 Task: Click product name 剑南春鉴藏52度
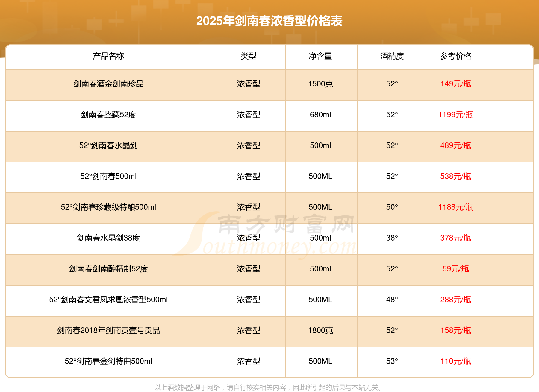108,115
